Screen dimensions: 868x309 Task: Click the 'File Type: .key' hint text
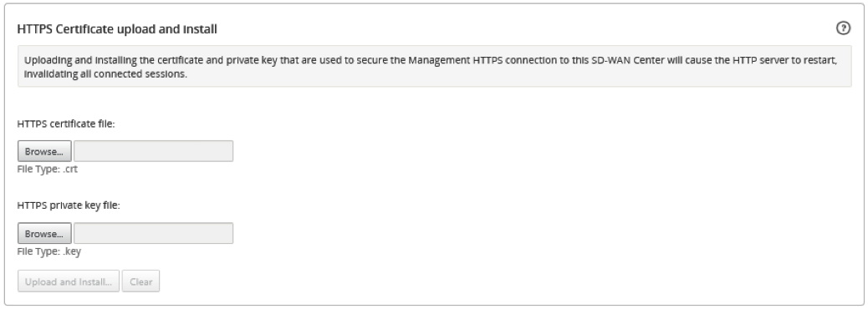point(49,251)
